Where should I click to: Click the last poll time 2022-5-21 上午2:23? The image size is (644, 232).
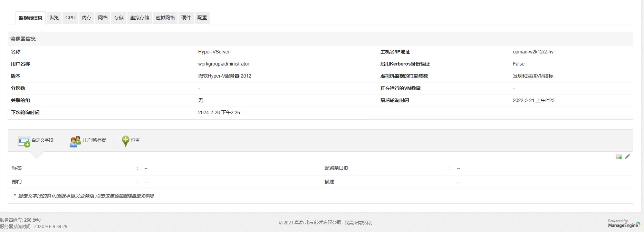534,100
